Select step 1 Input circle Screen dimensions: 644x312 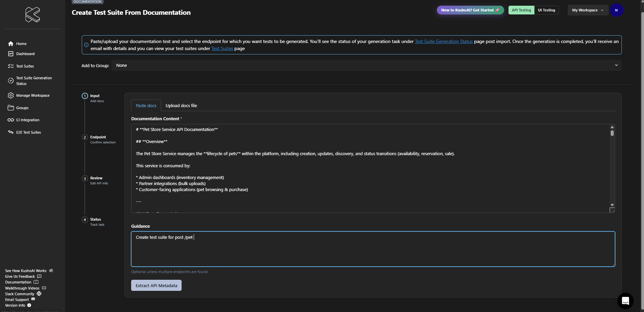click(x=85, y=96)
